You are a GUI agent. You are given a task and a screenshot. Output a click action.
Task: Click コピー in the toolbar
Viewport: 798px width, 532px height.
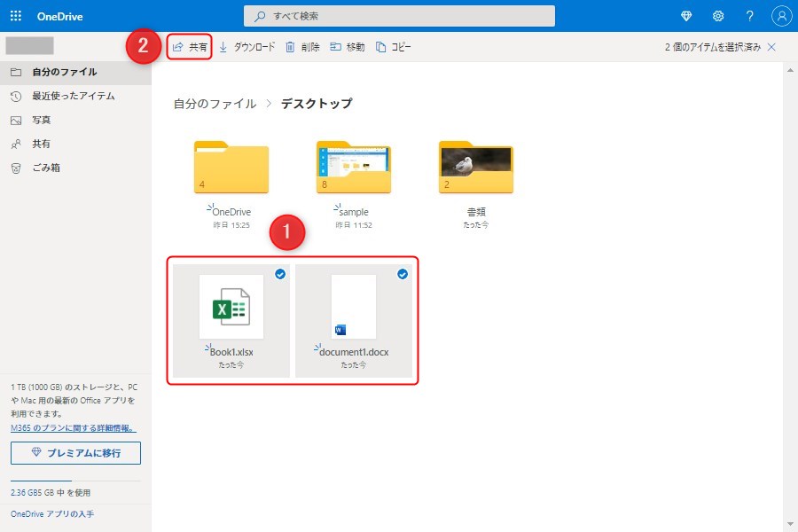click(x=394, y=47)
